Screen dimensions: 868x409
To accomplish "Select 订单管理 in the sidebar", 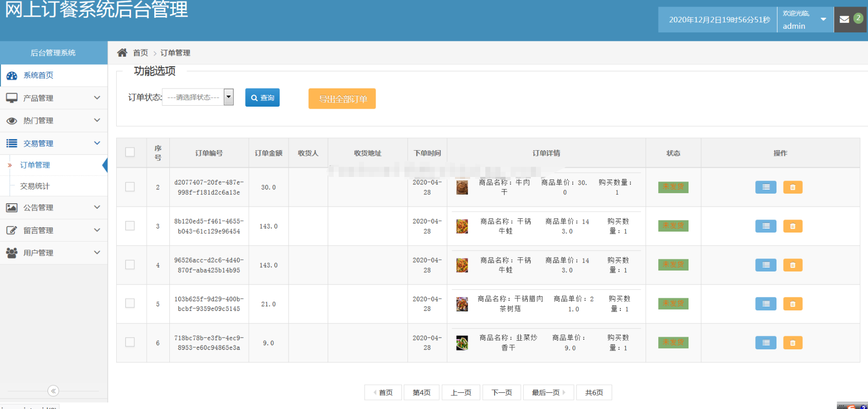I will [x=35, y=165].
